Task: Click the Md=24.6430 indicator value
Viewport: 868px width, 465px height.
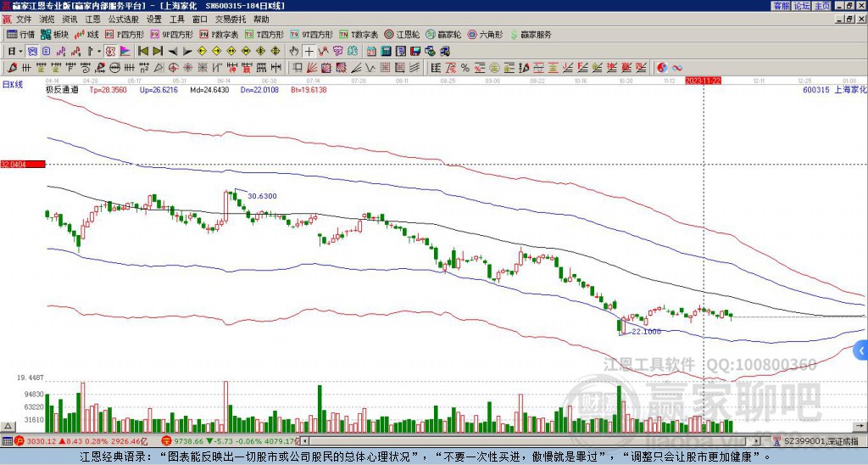Action: coord(210,90)
